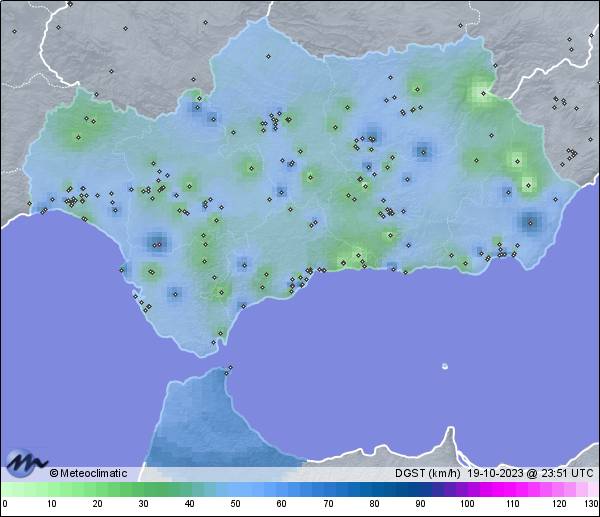Click the southernmost station marker near Tarifa tip
Viewport: 600px width, 517px height.
[x=214, y=342]
